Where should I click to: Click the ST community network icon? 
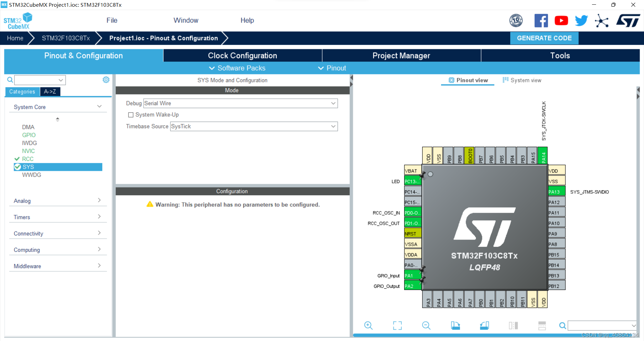602,21
